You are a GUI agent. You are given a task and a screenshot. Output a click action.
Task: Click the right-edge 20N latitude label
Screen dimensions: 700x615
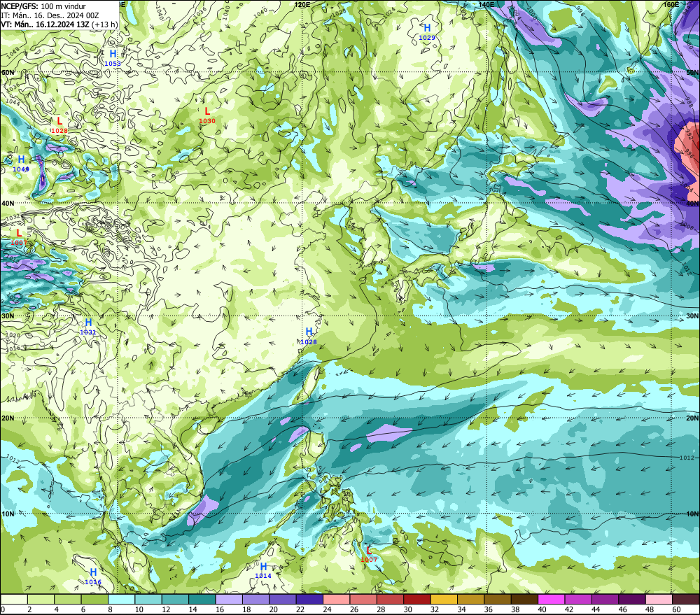[692, 418]
